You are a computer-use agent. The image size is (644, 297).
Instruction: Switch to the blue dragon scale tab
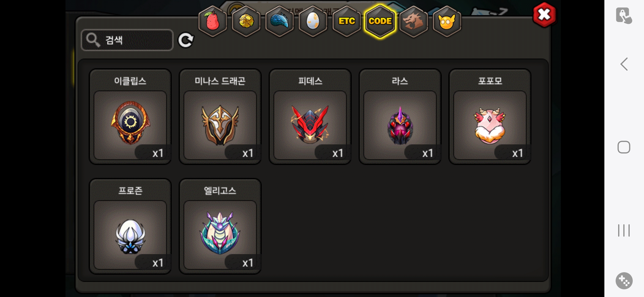coord(279,21)
